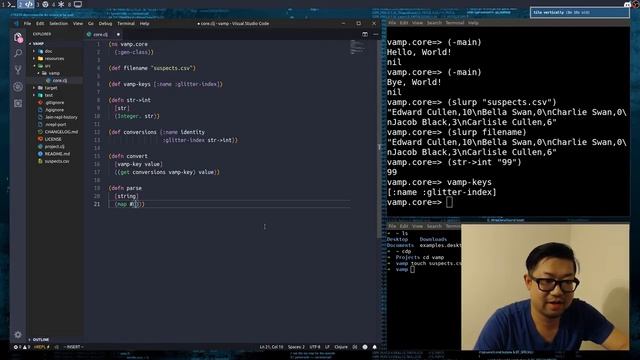This screenshot has height=360, width=640.
Task: Open the .gitignore file
Action: pos(54,102)
